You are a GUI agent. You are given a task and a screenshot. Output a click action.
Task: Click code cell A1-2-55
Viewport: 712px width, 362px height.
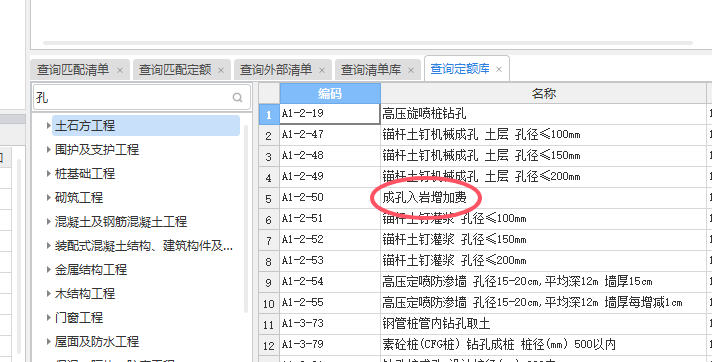(330, 302)
